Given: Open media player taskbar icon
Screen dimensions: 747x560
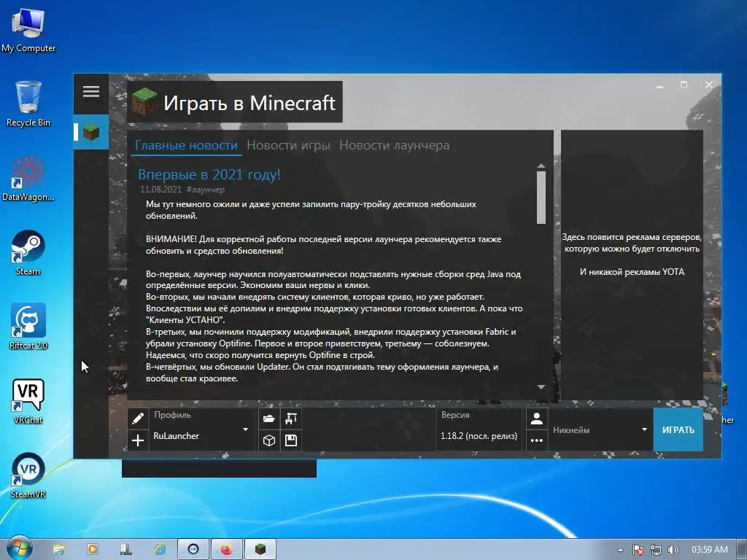Looking at the screenshot, I should 93,550.
